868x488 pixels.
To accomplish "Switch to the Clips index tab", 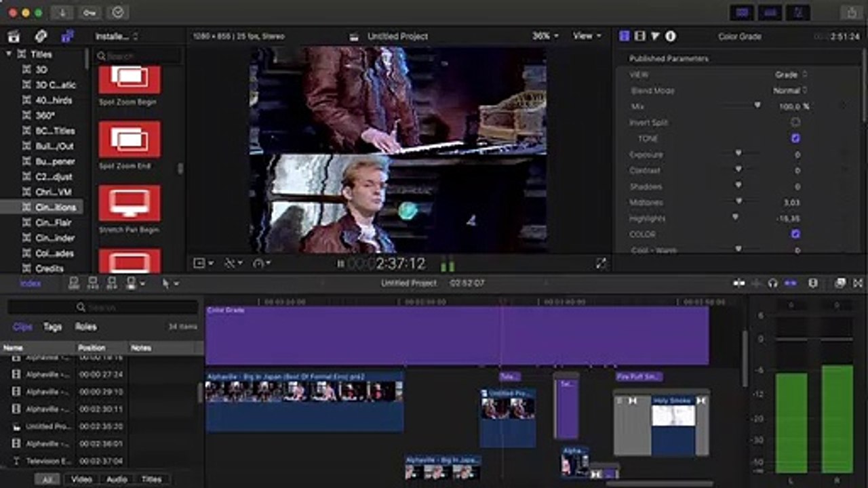I will [22, 327].
